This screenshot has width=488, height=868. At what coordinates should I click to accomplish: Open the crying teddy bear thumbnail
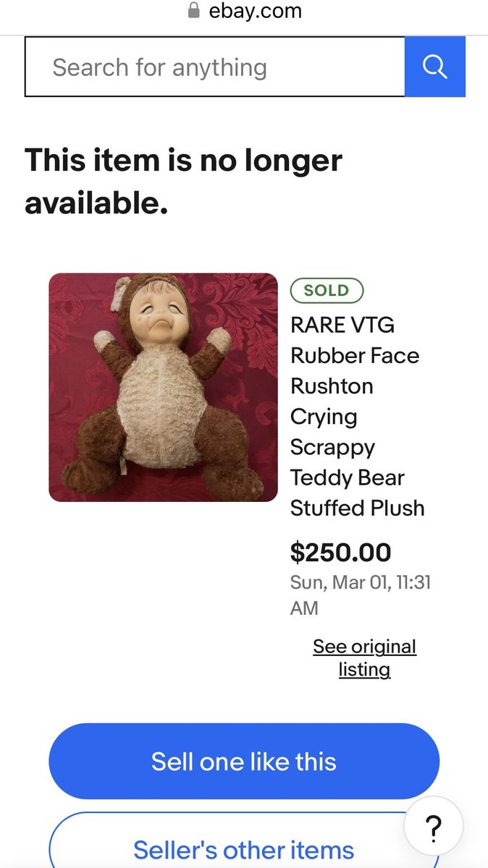click(163, 387)
